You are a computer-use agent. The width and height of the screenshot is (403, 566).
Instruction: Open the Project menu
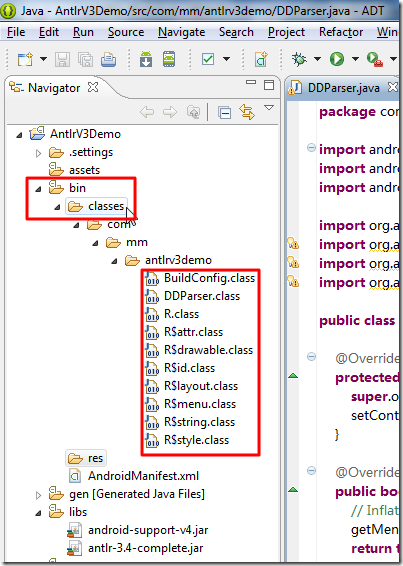tap(286, 32)
